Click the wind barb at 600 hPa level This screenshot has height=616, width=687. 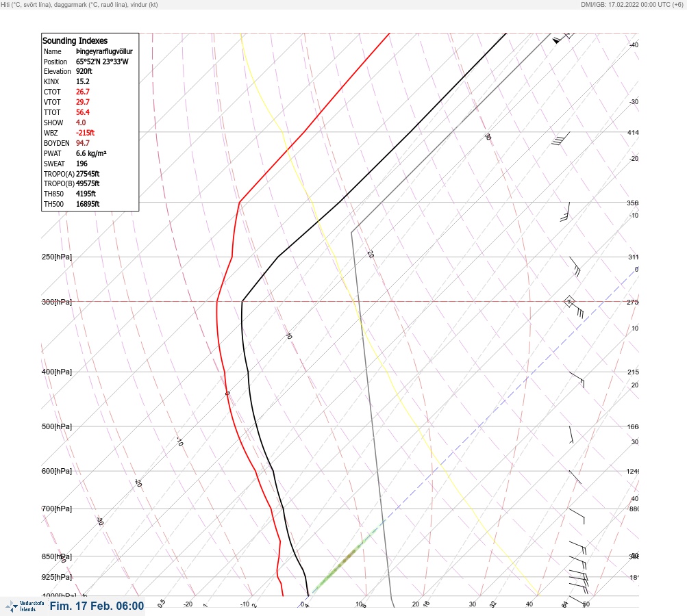(x=575, y=477)
